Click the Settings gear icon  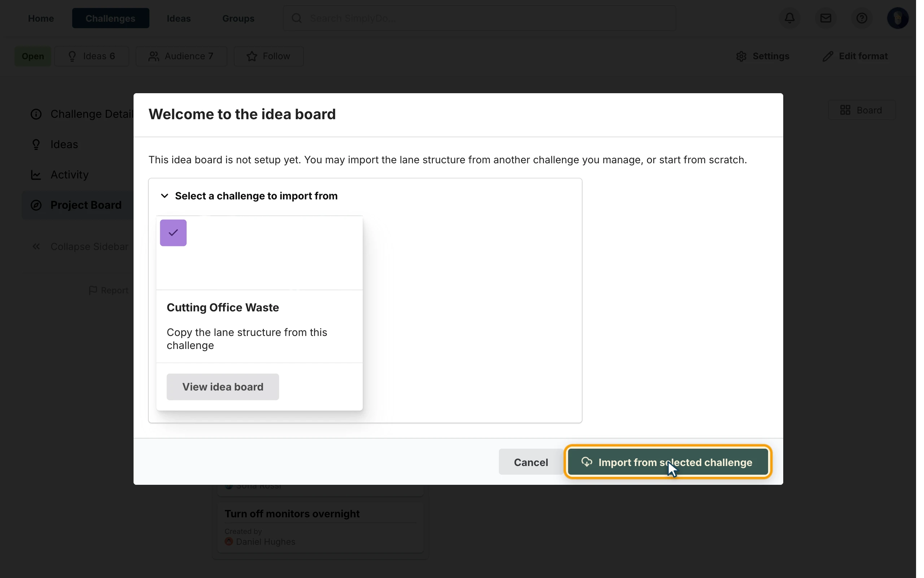741,56
